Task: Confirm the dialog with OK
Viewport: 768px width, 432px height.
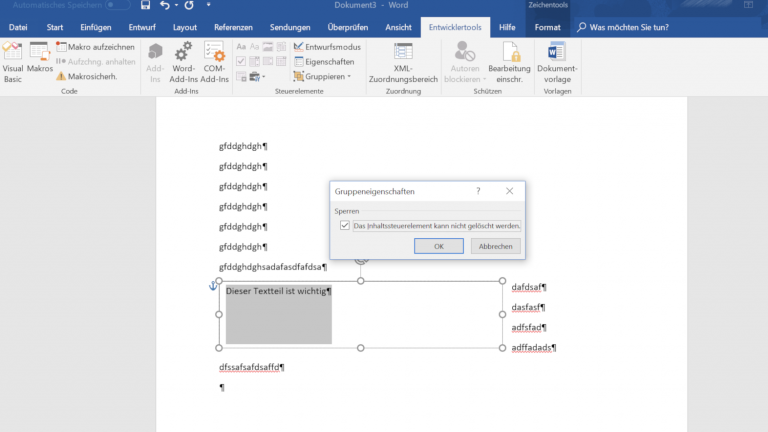Action: click(438, 246)
